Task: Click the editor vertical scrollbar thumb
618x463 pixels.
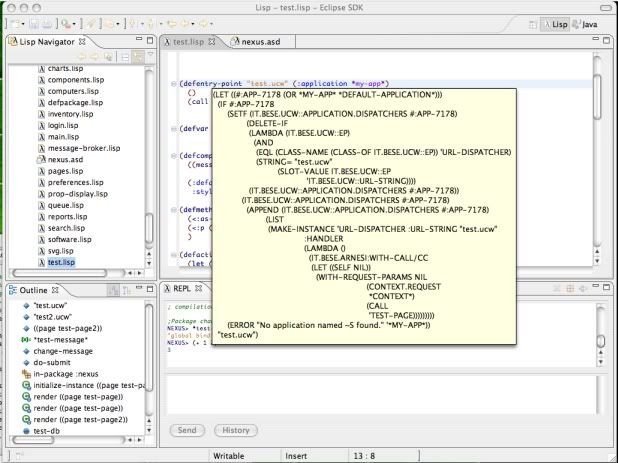Action: pos(597,97)
